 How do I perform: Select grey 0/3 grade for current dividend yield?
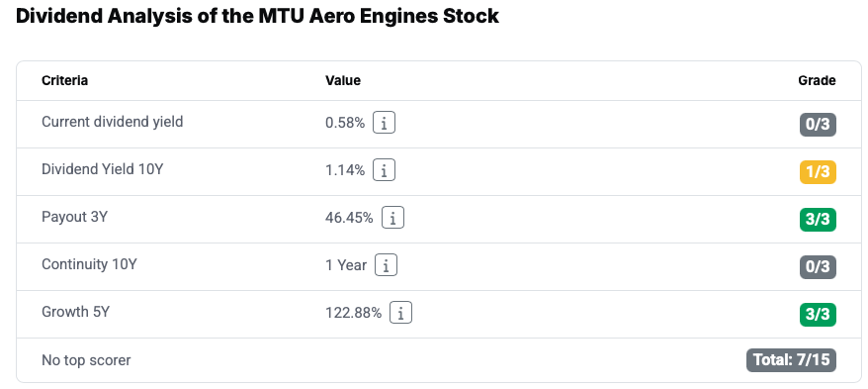(818, 125)
